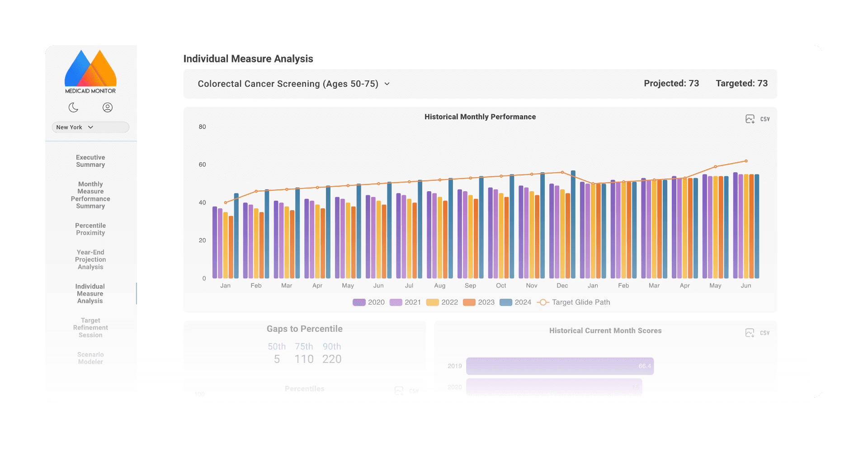Viewport: 868px width, 452px height.
Task: Export Historical Current Month Scores CSV
Action: pos(765,333)
